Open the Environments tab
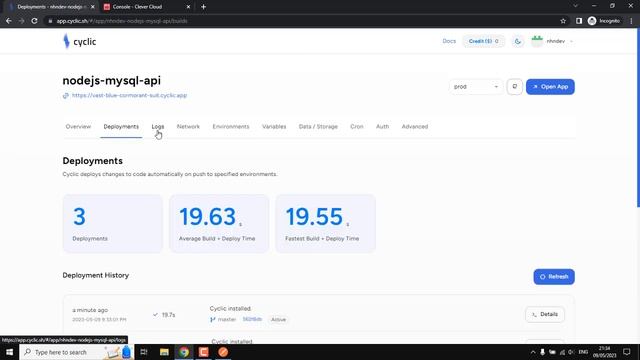This screenshot has height=360, width=640. click(x=231, y=127)
